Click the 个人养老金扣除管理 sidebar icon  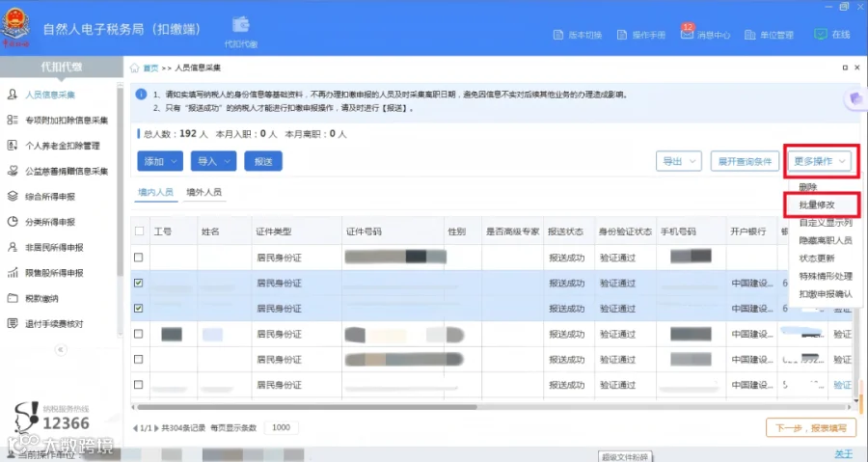click(13, 146)
